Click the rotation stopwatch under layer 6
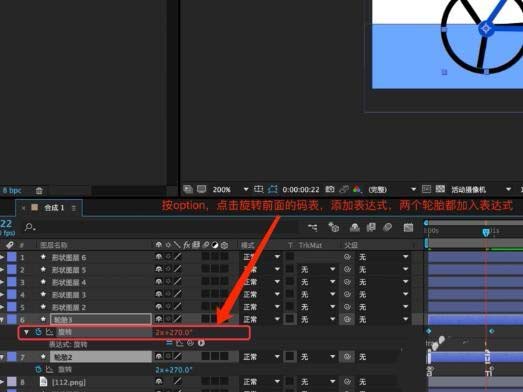Image resolution: width=523 pixels, height=392 pixels. [x=38, y=332]
